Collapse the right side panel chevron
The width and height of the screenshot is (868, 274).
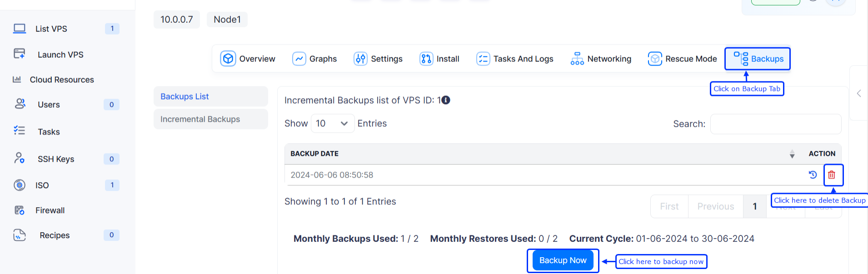pos(858,94)
